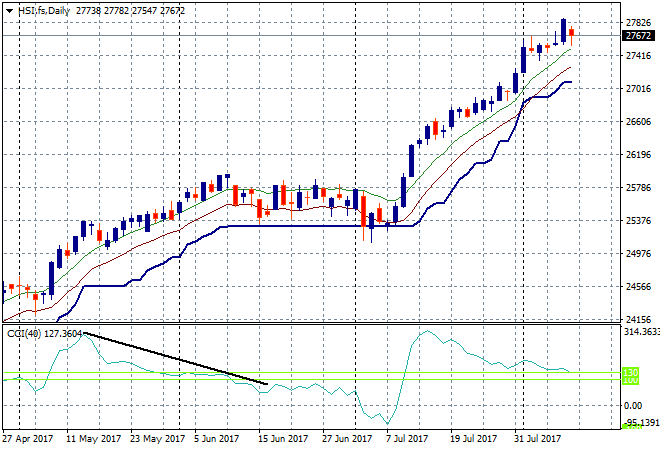660x450 pixels.
Task: Click the OHLC values 27738 27782 27547 27672
Action: 130,11
